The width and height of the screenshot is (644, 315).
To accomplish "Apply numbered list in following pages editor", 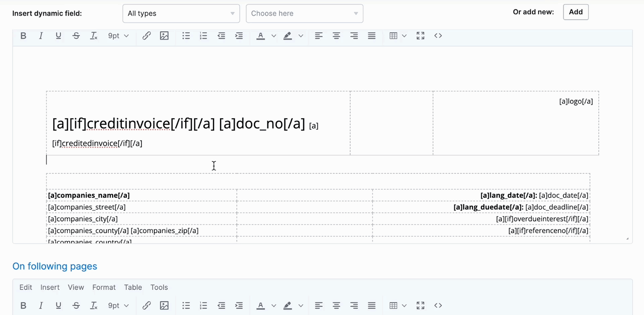I will pyautogui.click(x=203, y=306).
